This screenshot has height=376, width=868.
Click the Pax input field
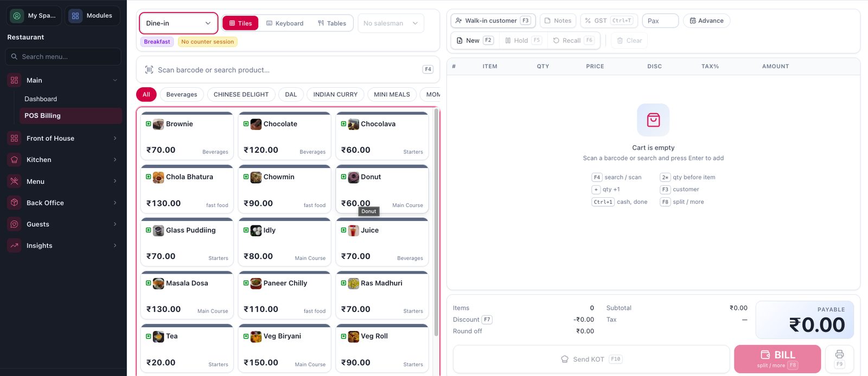660,21
